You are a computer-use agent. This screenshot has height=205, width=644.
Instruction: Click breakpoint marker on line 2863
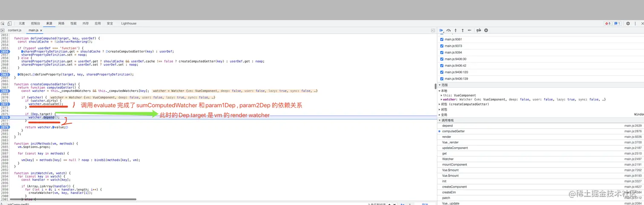tap(5, 74)
